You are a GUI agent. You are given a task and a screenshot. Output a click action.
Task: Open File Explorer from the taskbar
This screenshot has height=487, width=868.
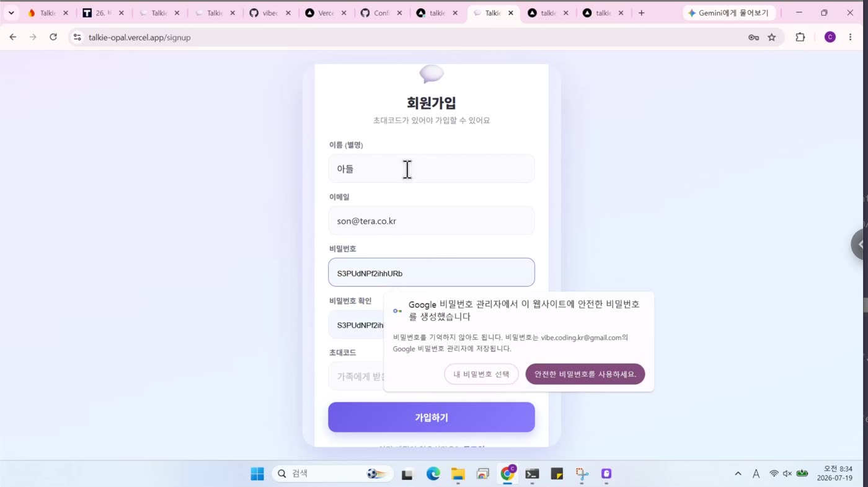pos(458,475)
